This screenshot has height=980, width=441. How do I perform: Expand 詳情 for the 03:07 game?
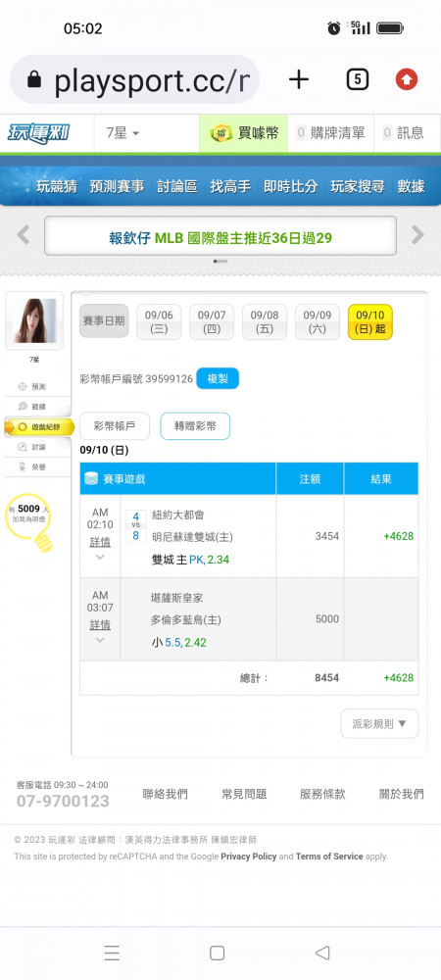pos(100,625)
